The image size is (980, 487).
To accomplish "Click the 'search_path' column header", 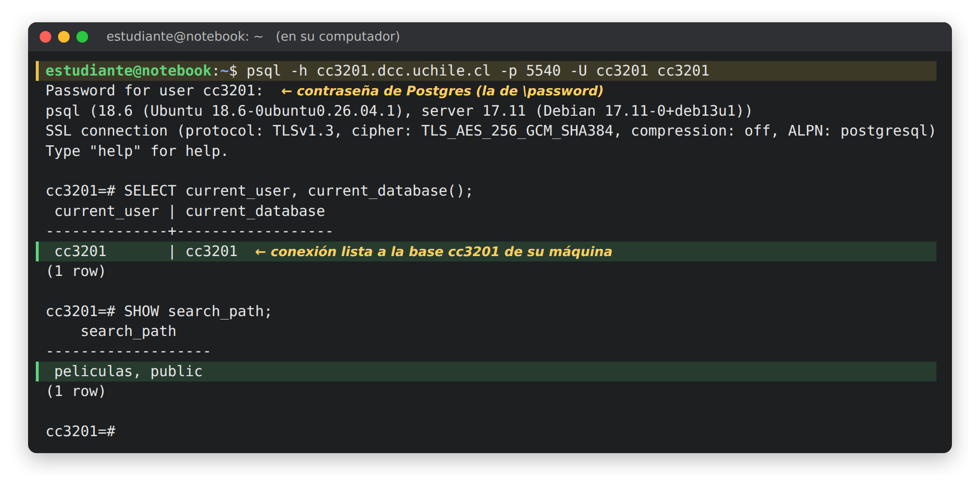I will pyautogui.click(x=129, y=332).
